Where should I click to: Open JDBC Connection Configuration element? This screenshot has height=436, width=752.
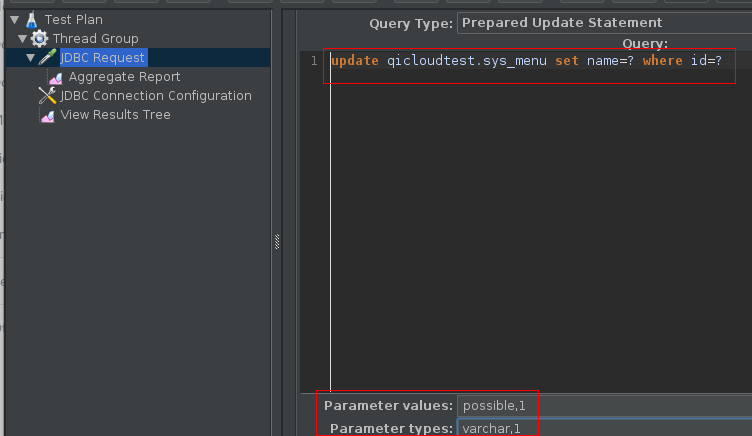156,95
